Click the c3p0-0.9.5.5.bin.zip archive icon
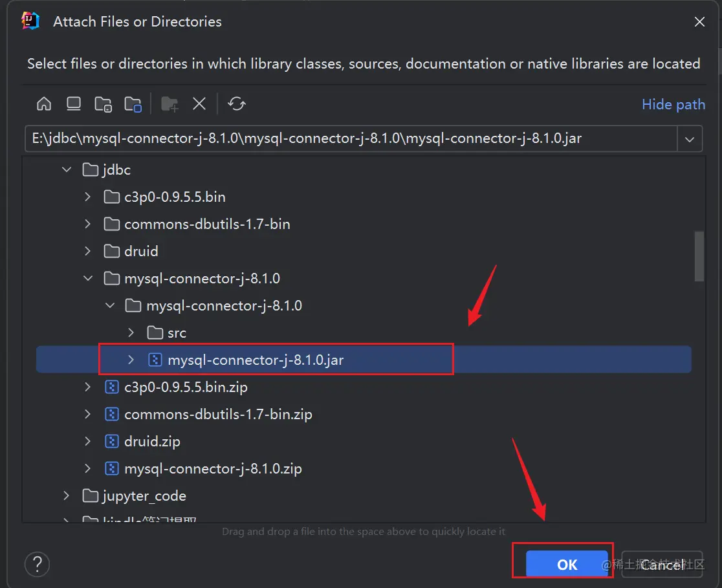This screenshot has height=588, width=722. [x=112, y=387]
